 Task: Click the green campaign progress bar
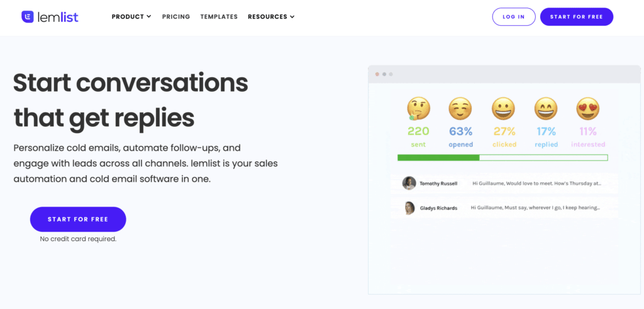[502, 158]
